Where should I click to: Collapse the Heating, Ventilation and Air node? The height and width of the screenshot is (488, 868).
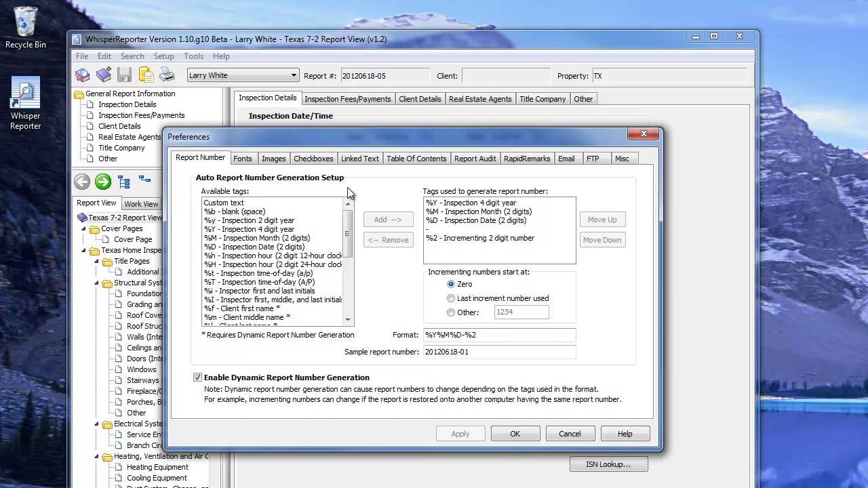[97, 457]
